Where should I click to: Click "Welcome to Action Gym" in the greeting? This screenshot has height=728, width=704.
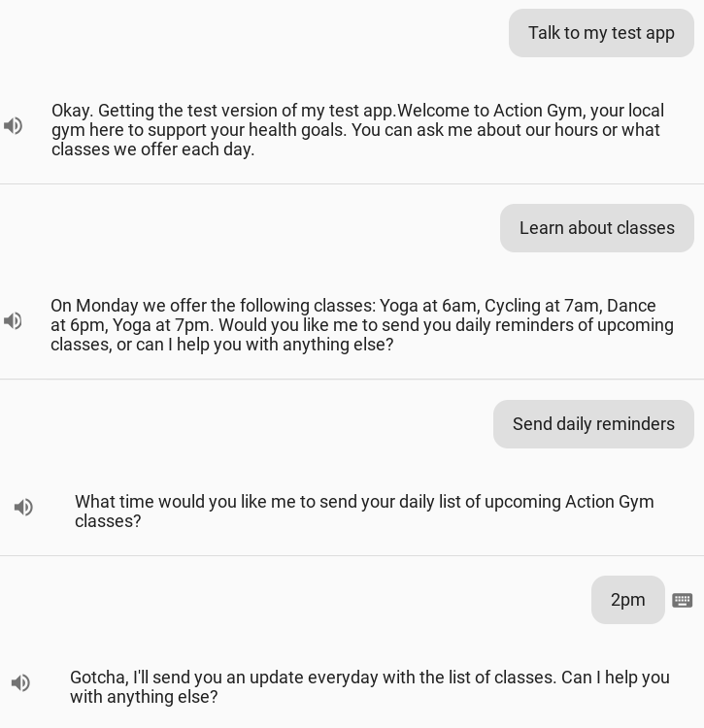[491, 111]
